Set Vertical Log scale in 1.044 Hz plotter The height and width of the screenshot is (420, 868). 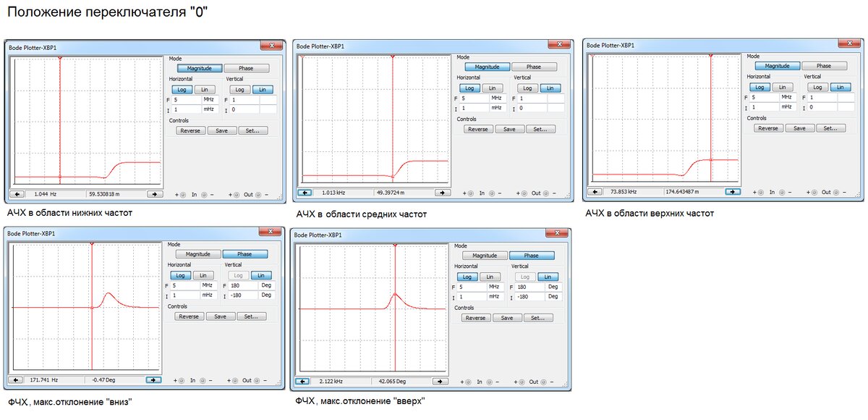[x=239, y=89]
